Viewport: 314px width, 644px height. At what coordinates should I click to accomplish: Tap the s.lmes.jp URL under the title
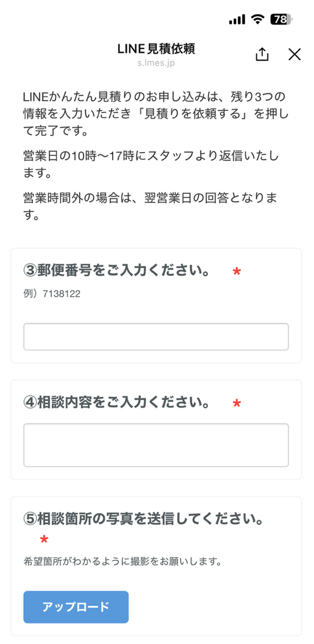pyautogui.click(x=156, y=64)
